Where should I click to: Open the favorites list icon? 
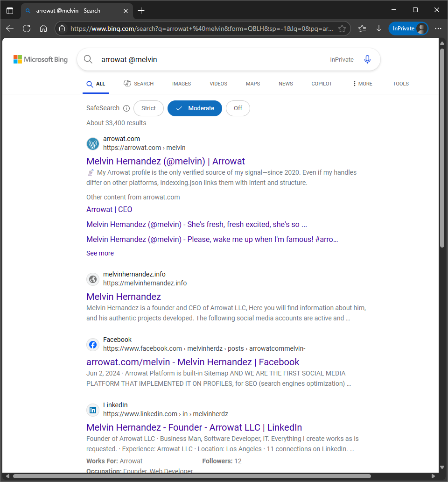[362, 28]
